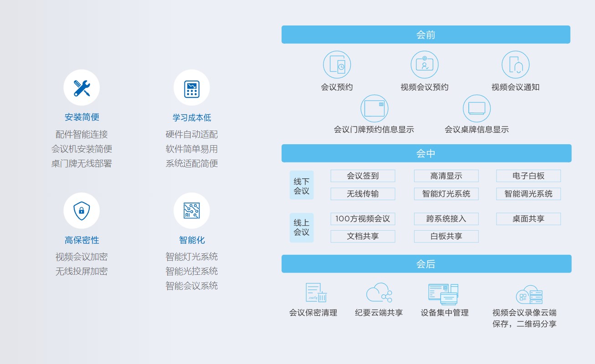
Task: Select the 会议预约 phone icon
Action: tap(337, 64)
